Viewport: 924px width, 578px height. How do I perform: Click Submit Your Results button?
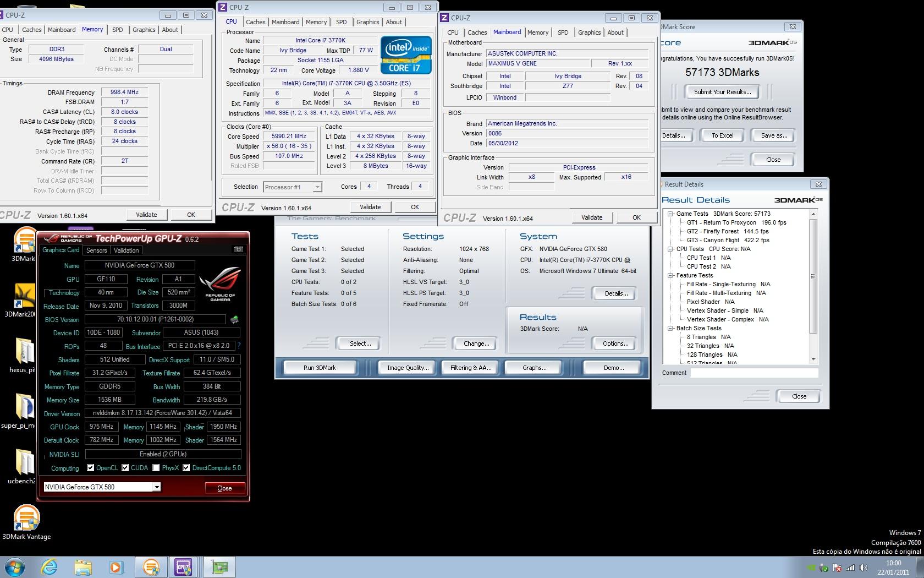[722, 92]
